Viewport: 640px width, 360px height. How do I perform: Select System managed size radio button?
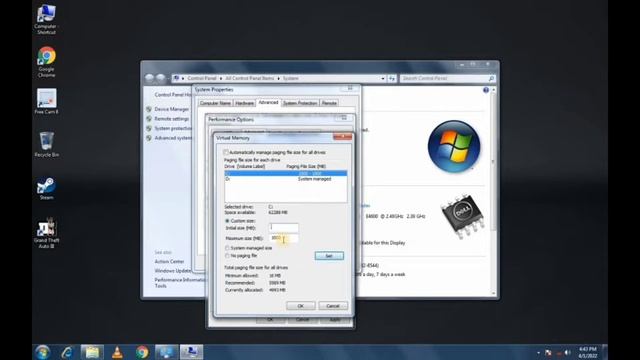click(x=227, y=248)
